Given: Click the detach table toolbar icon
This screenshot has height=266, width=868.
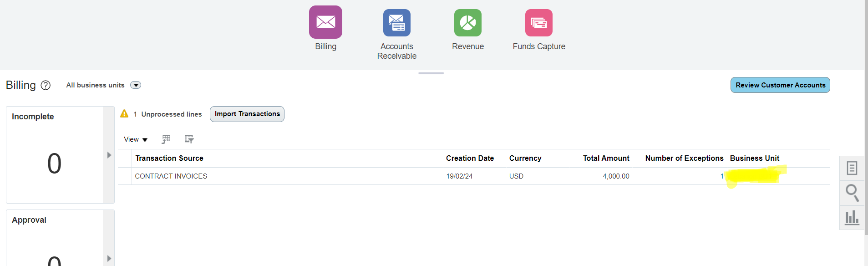Looking at the screenshot, I should point(189,139).
